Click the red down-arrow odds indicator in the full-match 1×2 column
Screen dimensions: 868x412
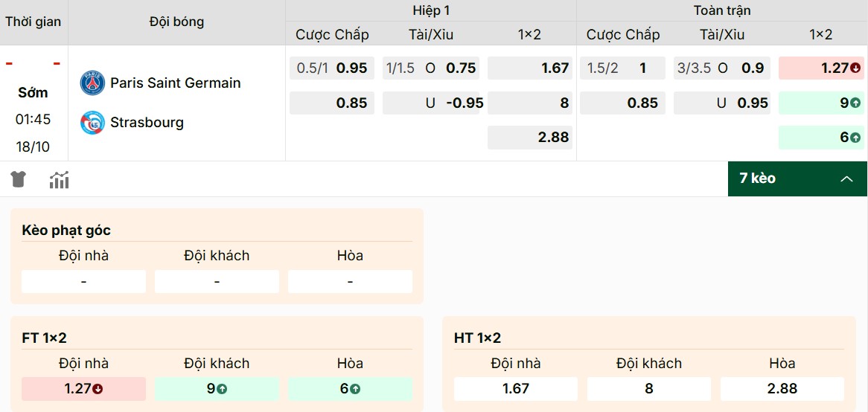(855, 68)
